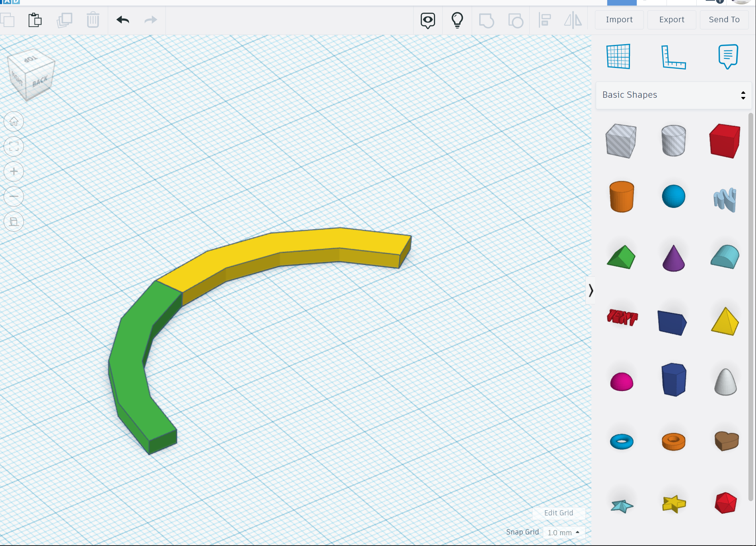Select the yellow Pyramid shape
Screen dimensions: 756x546
(x=725, y=321)
